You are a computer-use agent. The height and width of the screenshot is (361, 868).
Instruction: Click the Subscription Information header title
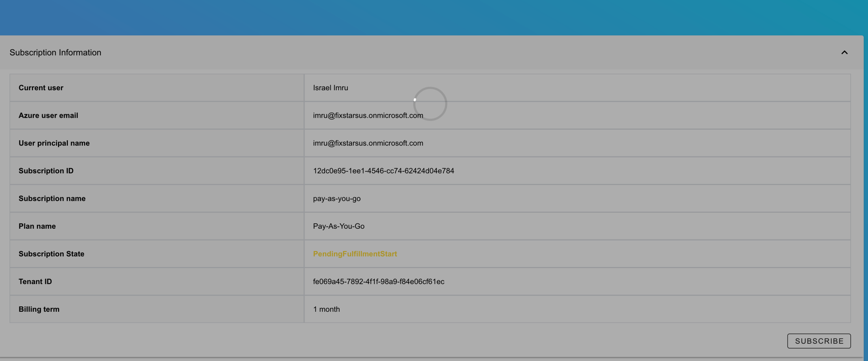point(55,53)
